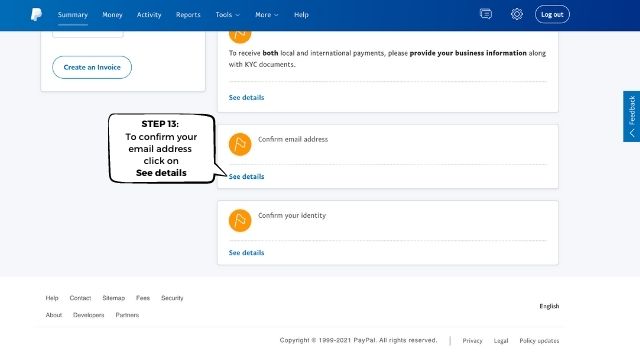This screenshot has width=640, height=360.
Task: Open the Policy updates footer link
Action: (539, 341)
